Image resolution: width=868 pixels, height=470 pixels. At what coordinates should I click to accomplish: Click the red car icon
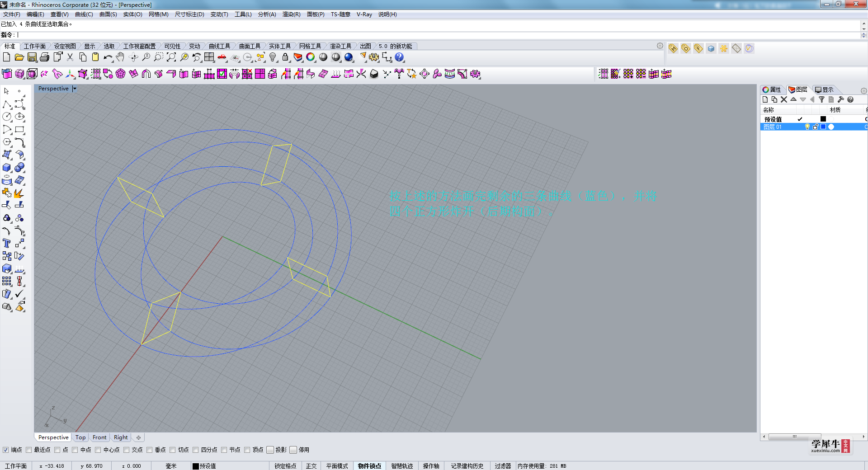(222, 57)
